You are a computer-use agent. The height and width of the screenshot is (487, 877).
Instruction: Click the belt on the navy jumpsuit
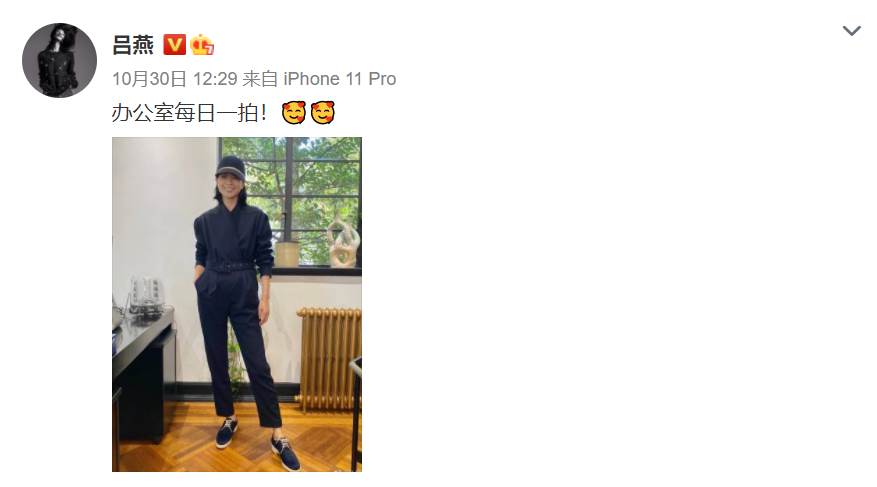pos(230,267)
